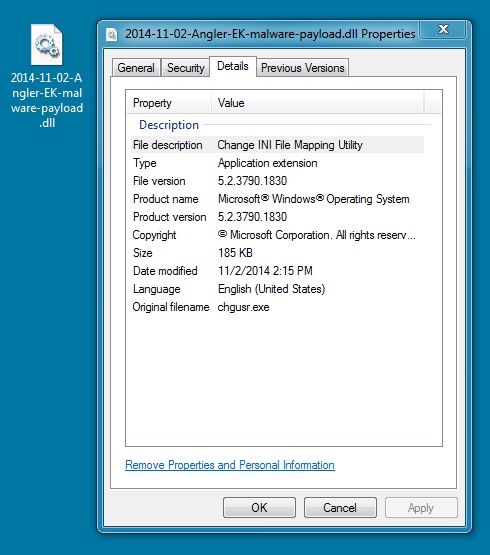
Task: Open the Previous Versions tab
Action: tap(303, 68)
